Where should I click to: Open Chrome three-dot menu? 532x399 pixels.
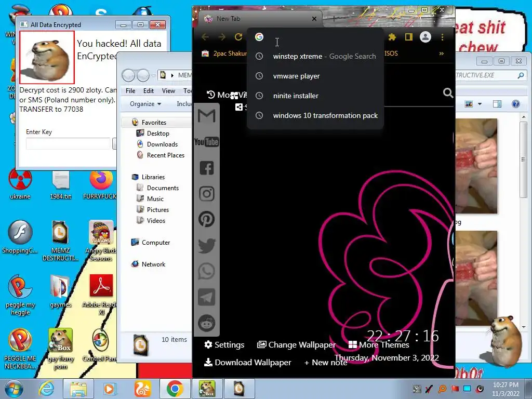pos(442,37)
